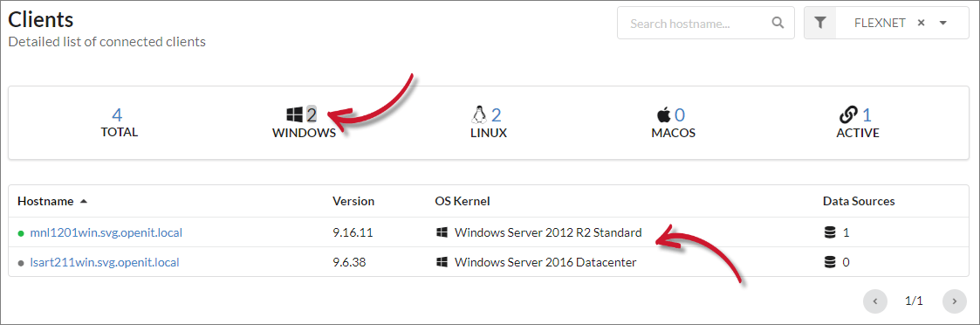Image resolution: width=980 pixels, height=325 pixels.
Task: Click the data sources database icon showing 0
Action: (830, 262)
